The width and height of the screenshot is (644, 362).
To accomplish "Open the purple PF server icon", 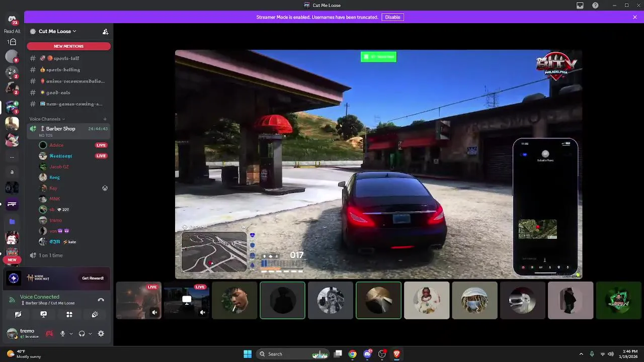I will [x=12, y=204].
